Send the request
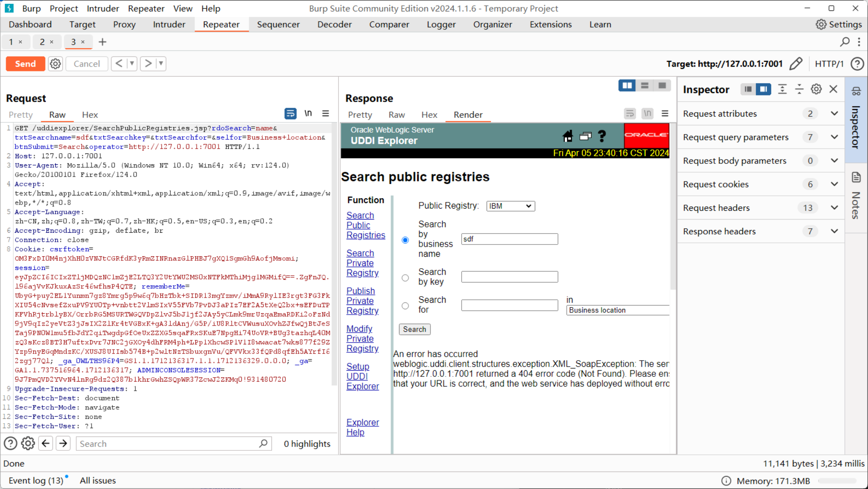Viewport: 868px width, 489px height. click(x=25, y=64)
